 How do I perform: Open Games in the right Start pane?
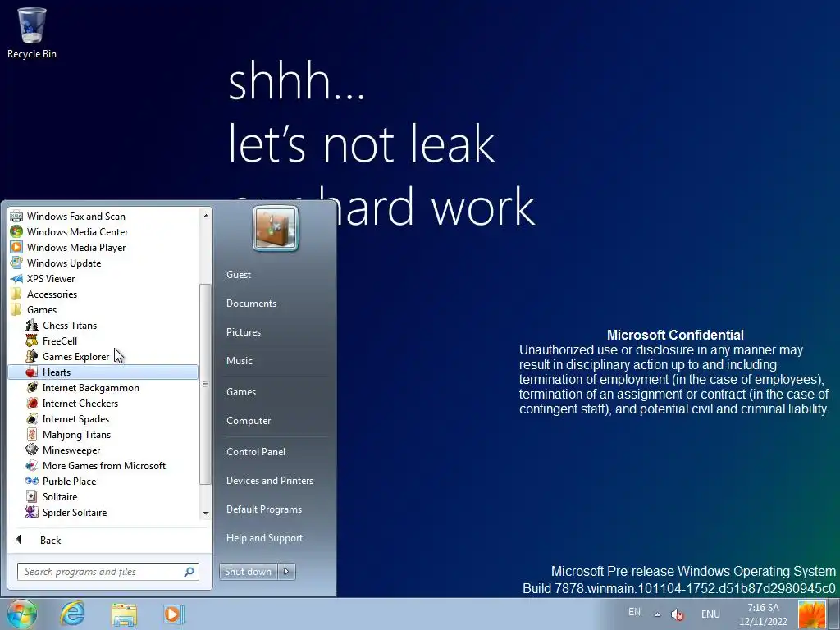coord(241,392)
